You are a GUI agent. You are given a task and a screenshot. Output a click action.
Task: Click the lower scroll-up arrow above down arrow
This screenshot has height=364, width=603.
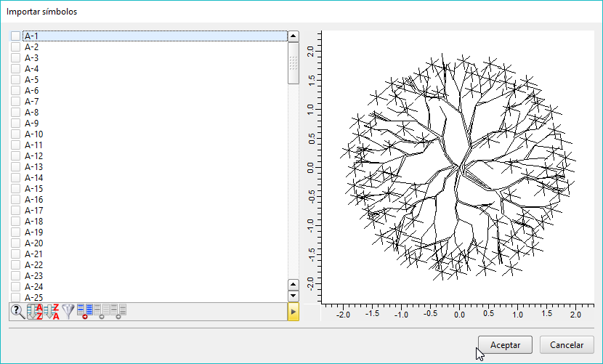click(x=293, y=285)
